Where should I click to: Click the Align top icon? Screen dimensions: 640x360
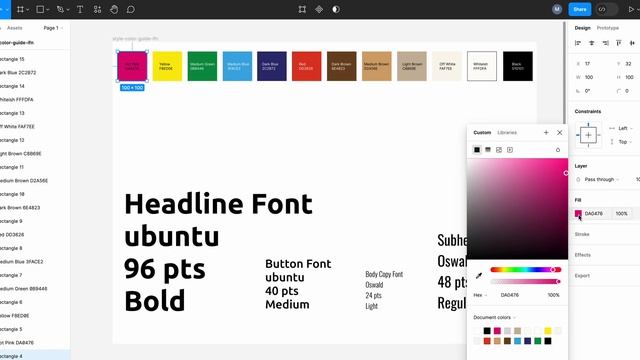pos(619,43)
